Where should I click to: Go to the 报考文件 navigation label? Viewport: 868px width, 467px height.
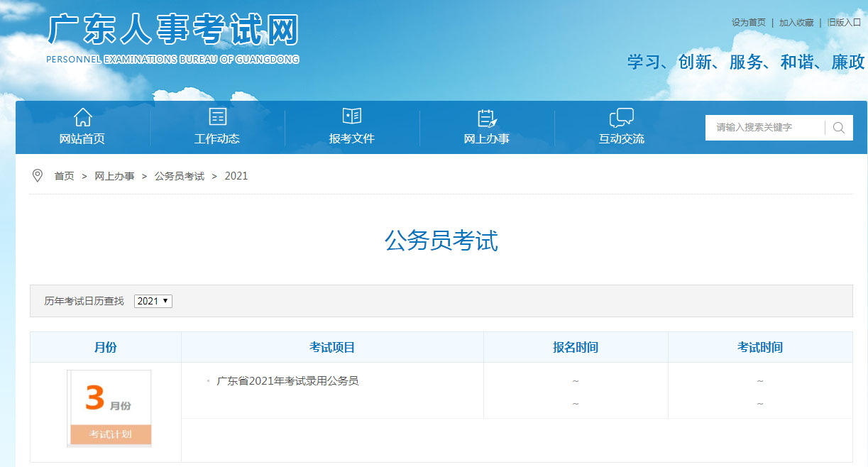(351, 139)
